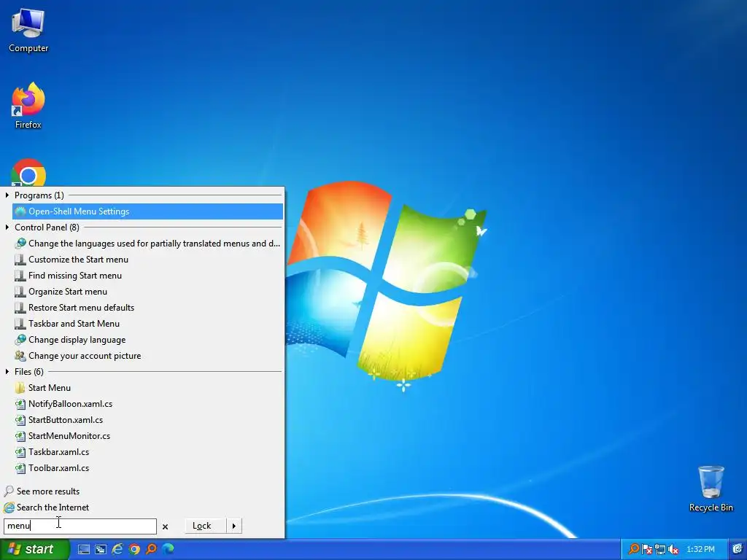Open Organize Start menu entry

click(147, 292)
